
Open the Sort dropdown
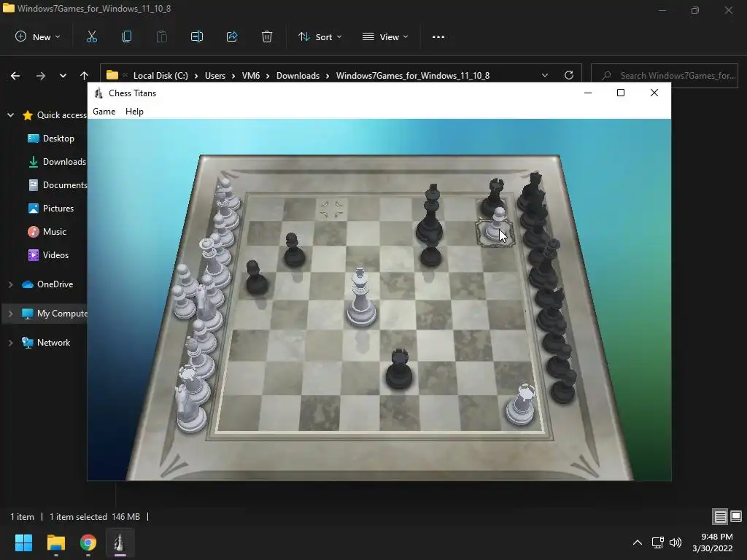(x=320, y=36)
